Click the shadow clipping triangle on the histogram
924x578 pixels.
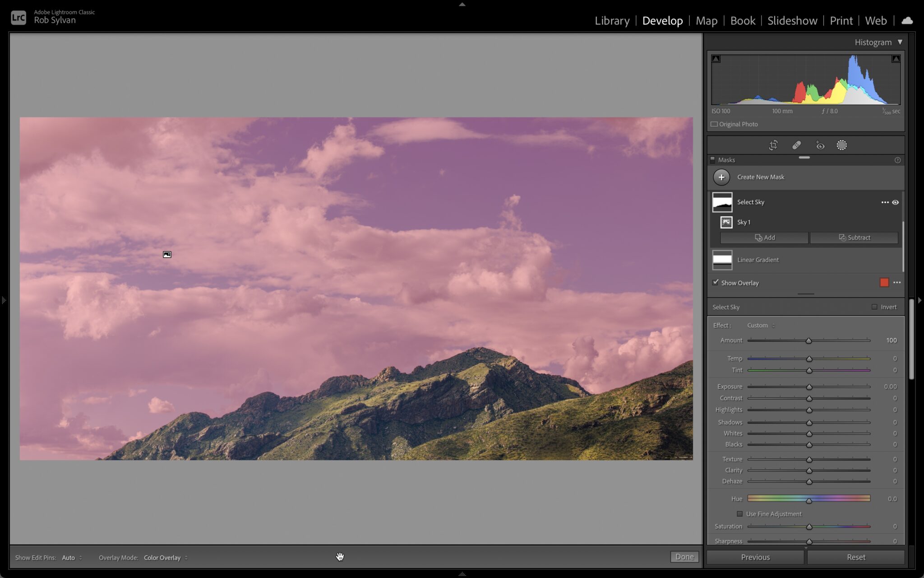[716, 58]
